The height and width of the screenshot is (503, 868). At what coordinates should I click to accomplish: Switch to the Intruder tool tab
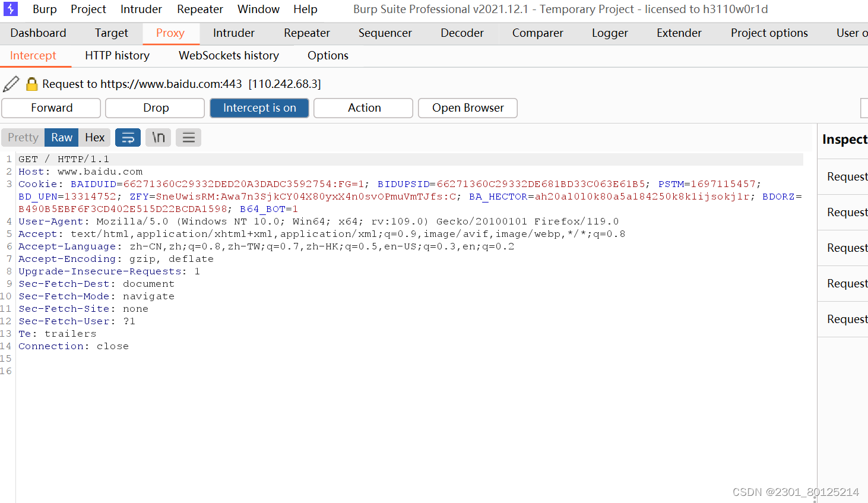point(234,33)
